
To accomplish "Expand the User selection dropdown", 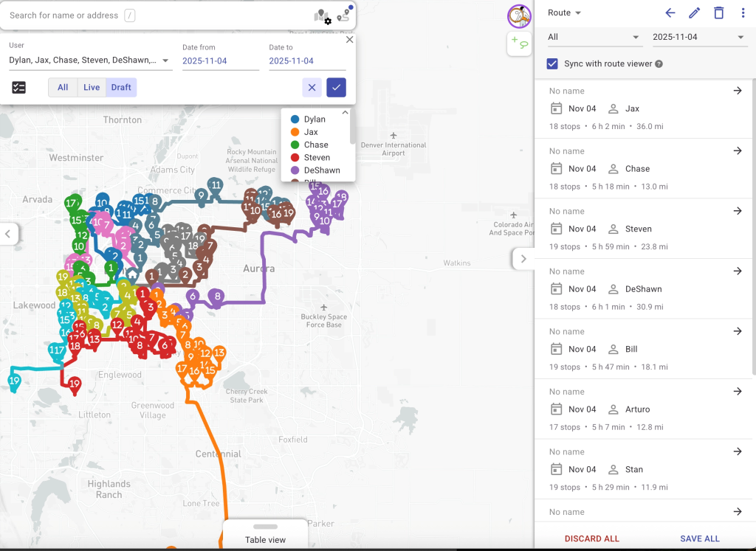I will point(165,61).
